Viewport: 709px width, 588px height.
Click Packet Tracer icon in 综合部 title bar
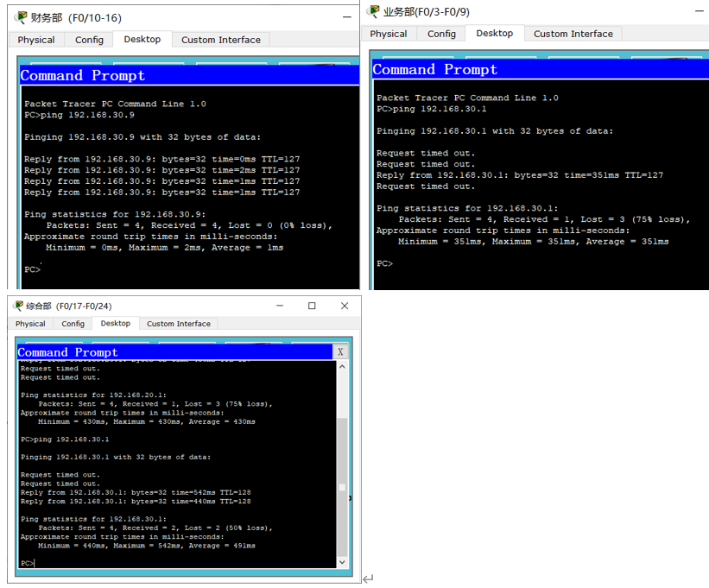(x=18, y=306)
